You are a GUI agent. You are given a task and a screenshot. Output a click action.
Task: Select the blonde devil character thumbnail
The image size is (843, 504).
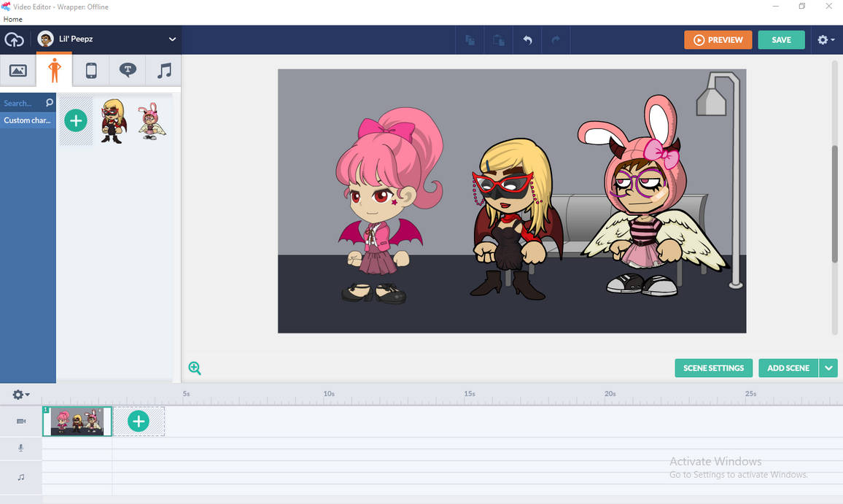(x=114, y=120)
